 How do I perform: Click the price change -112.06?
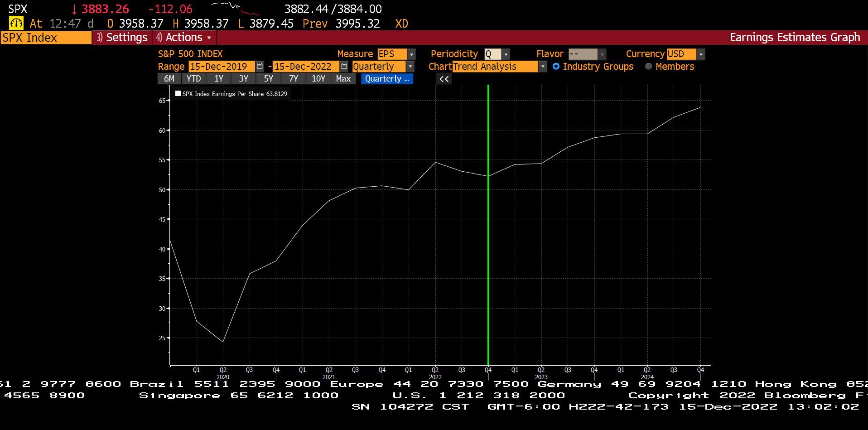coord(170,9)
